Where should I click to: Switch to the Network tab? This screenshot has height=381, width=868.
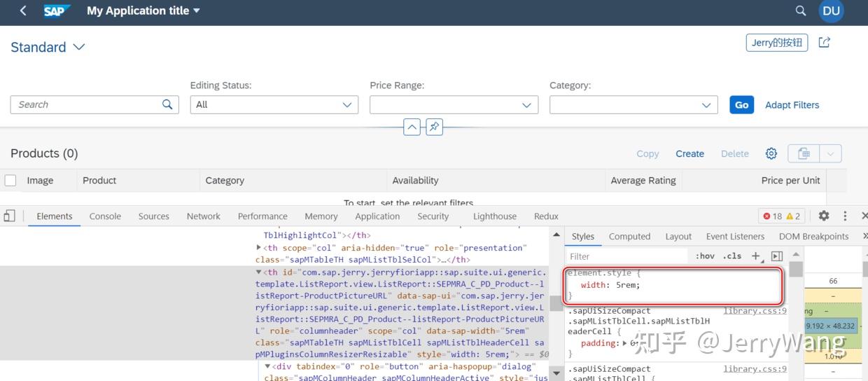(x=204, y=216)
